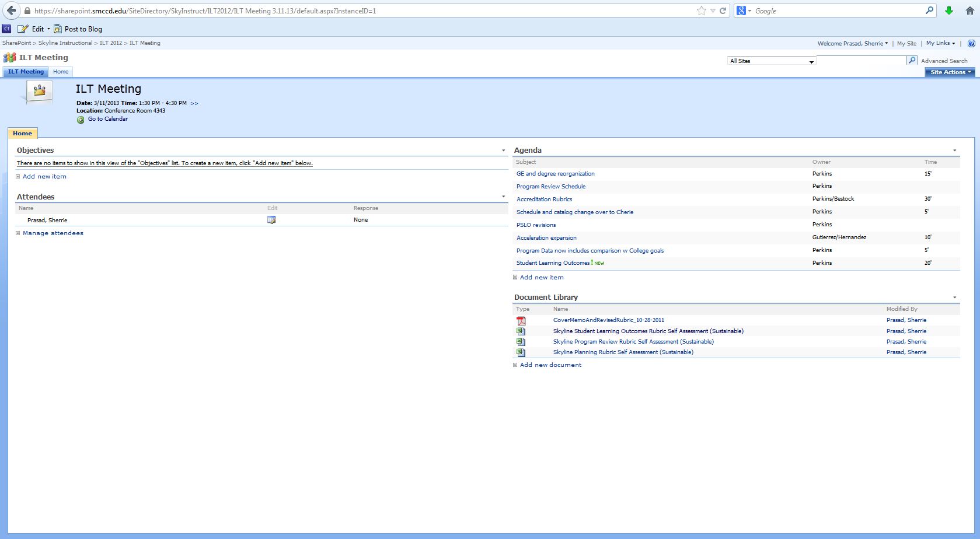Select the ILT Meeting navigation tab
The image size is (980, 539).
point(26,72)
